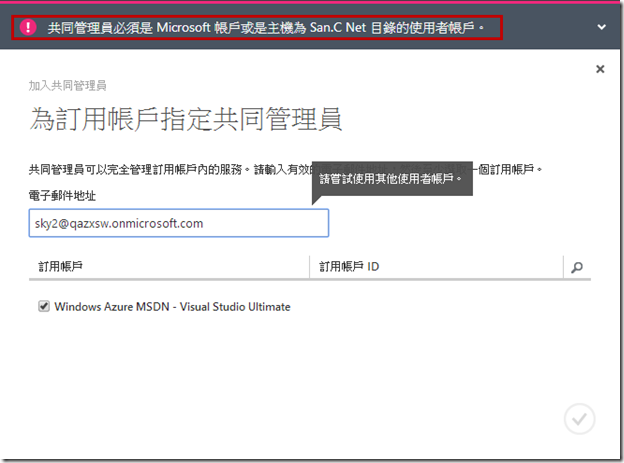Uncheck Windows Azure MSDN subscription checkbox

44,306
